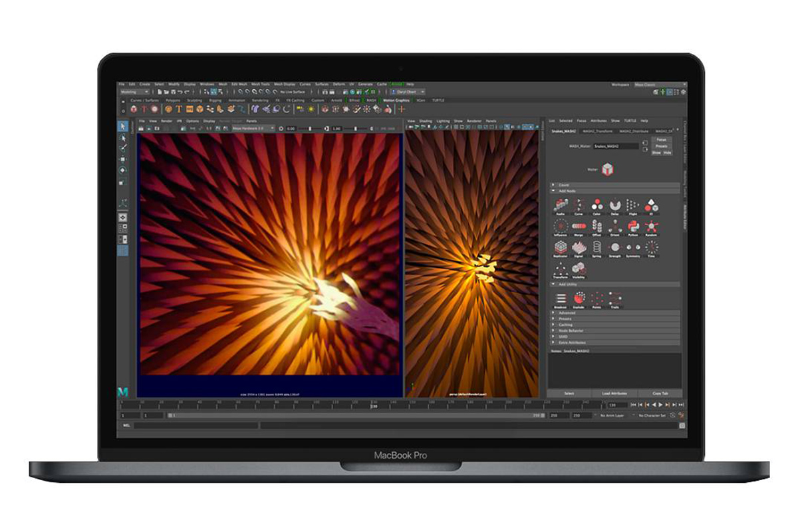Expand the Extra Attributes section
This screenshot has height=532, width=798.
[x=615, y=342]
